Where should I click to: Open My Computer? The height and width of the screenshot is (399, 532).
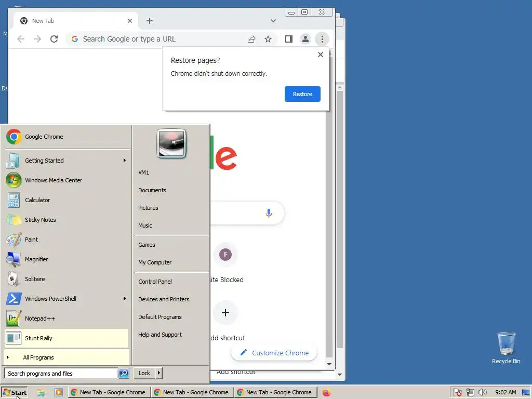(x=171, y=262)
